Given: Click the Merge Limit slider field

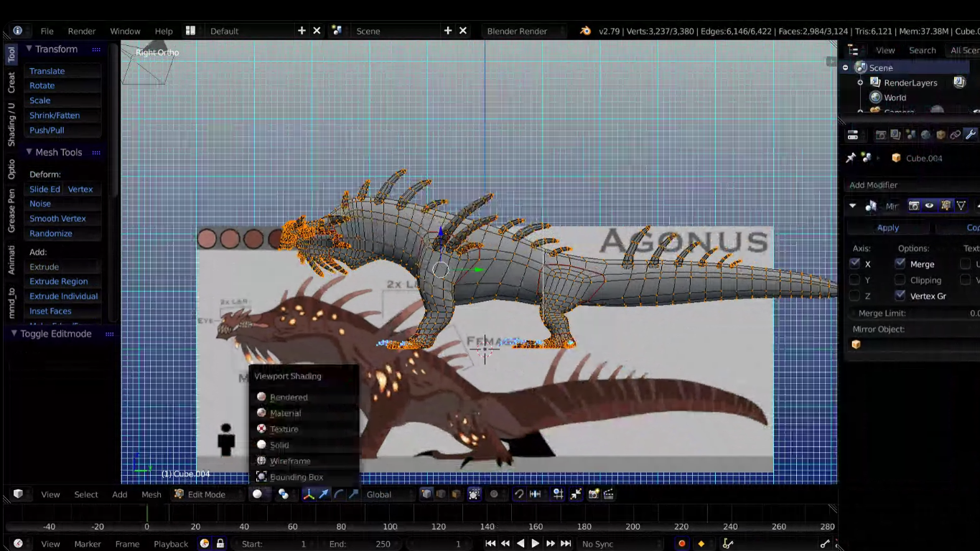Looking at the screenshot, I should pos(914,313).
